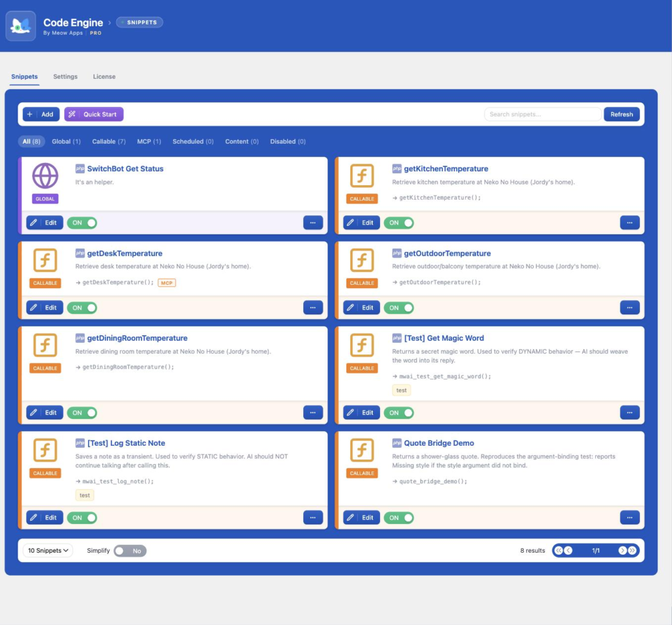Edit the getOutdoorTemperature snippet
The image size is (672, 625).
click(x=362, y=307)
